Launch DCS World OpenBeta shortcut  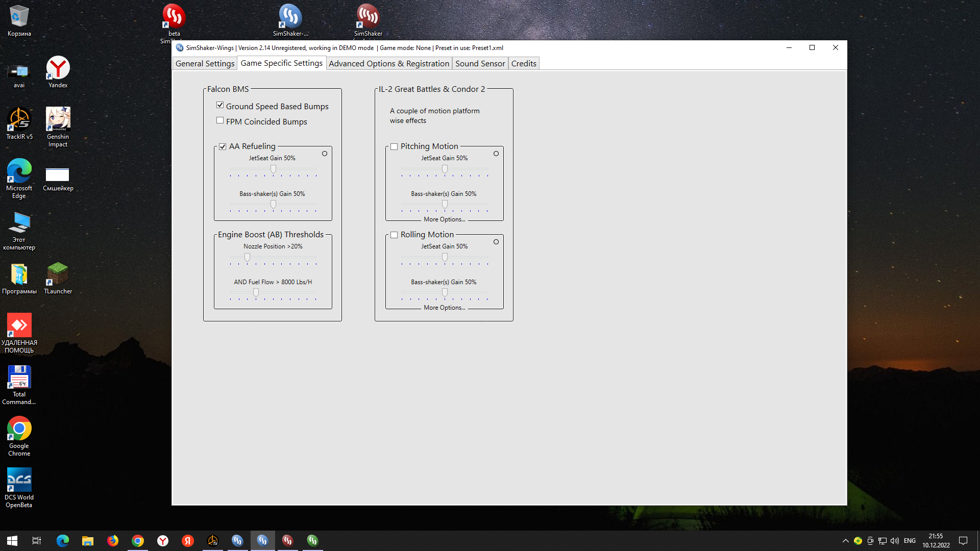tap(19, 488)
